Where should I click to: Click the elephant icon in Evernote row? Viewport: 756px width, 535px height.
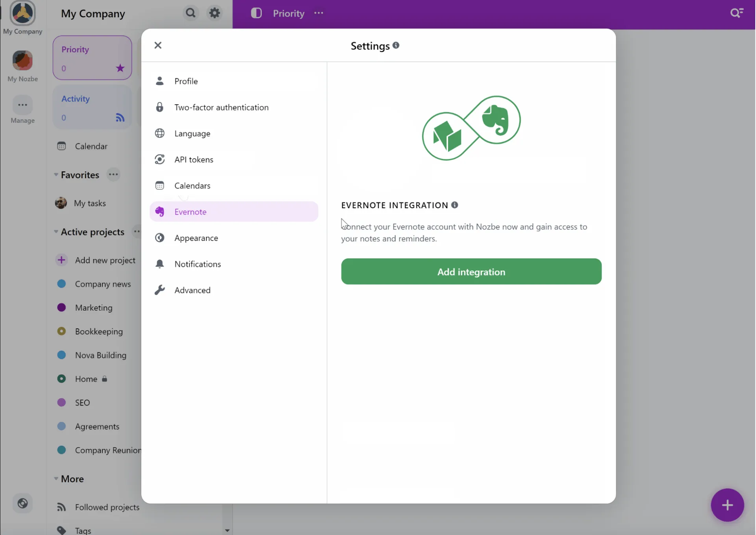[x=159, y=211]
